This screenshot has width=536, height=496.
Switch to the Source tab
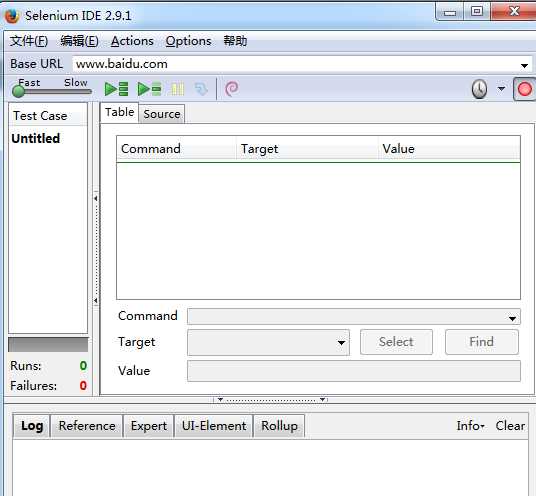(162, 114)
